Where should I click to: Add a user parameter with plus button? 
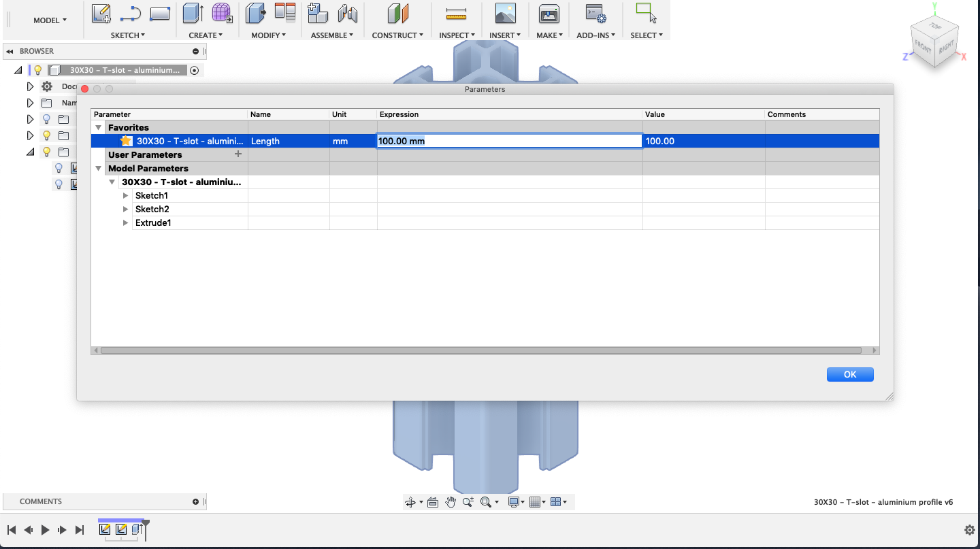[x=238, y=154]
